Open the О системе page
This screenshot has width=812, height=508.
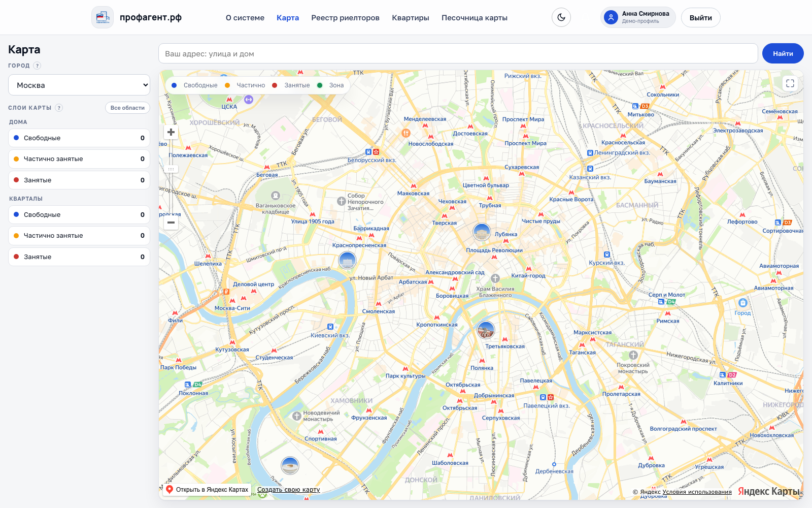click(245, 18)
